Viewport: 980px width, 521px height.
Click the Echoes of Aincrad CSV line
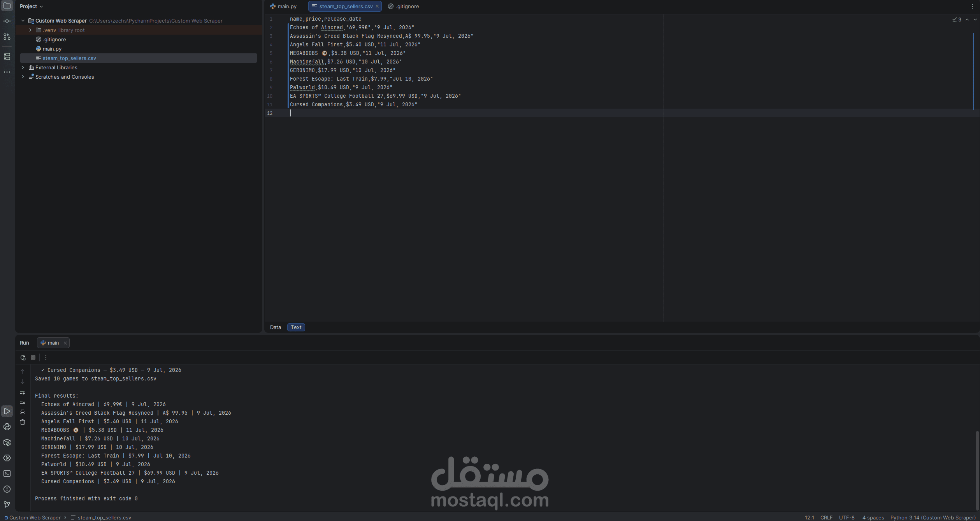pos(352,27)
